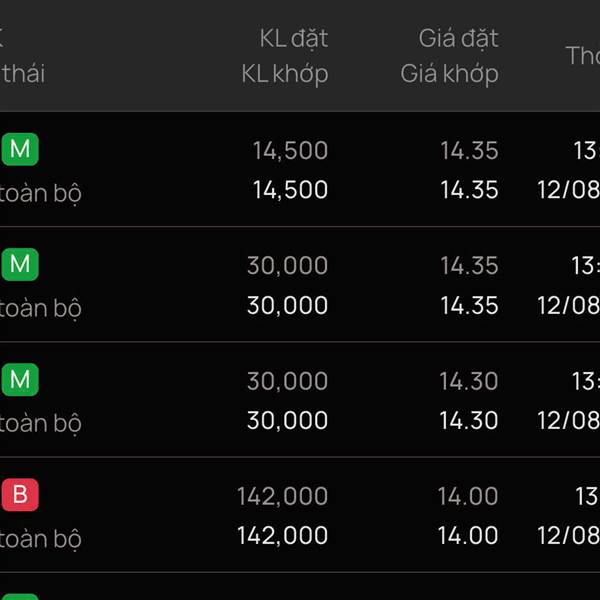Screen dimensions: 600x600
Task: Click the 142,000 matched volume value
Action: pyautogui.click(x=282, y=535)
